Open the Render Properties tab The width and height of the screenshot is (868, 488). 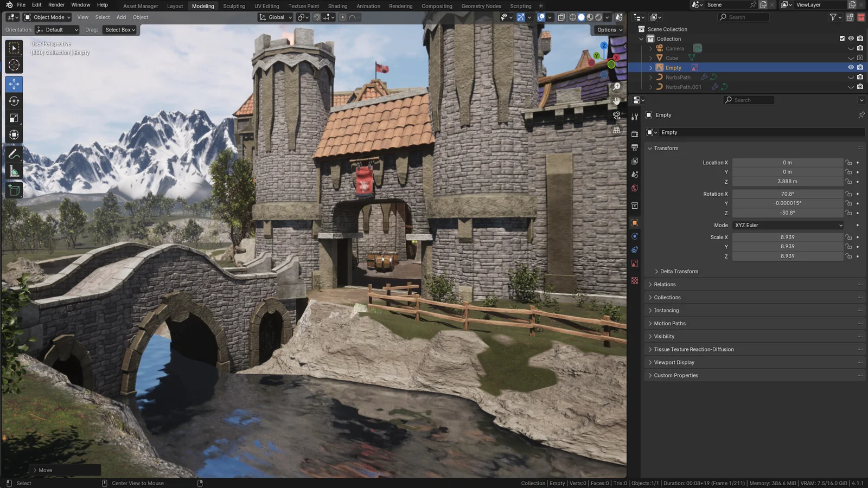(634, 134)
